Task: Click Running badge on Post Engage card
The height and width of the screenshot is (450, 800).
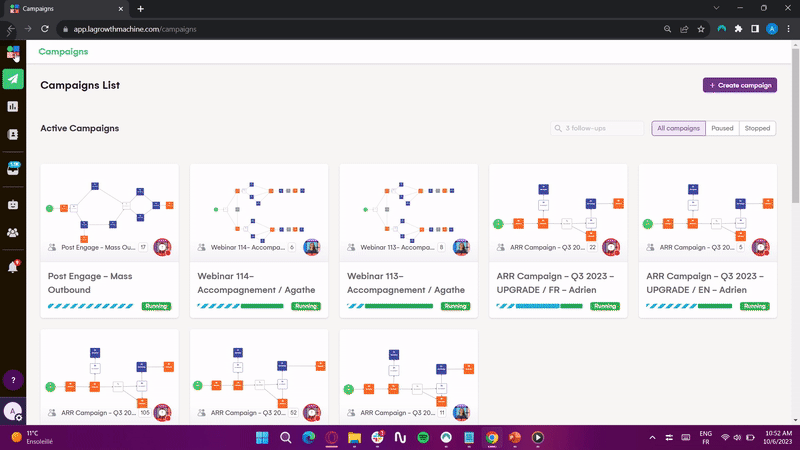Action: tap(156, 306)
